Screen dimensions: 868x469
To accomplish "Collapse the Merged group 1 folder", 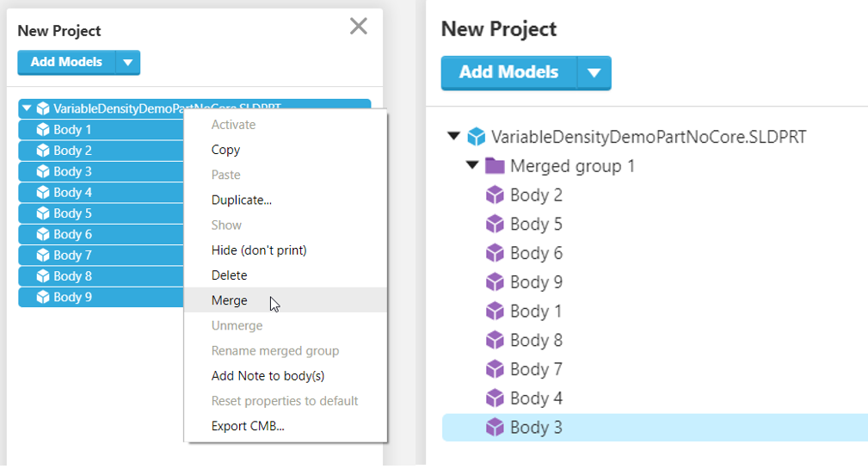I will click(x=472, y=165).
